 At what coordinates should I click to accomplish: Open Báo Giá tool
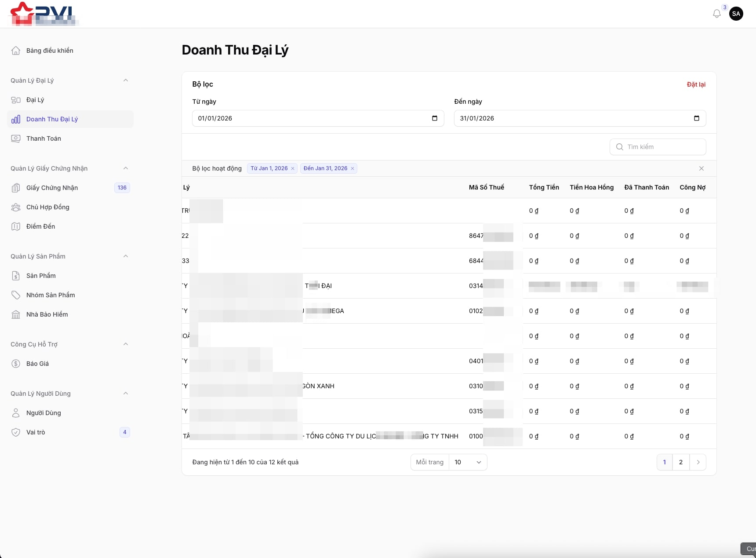[x=37, y=364]
